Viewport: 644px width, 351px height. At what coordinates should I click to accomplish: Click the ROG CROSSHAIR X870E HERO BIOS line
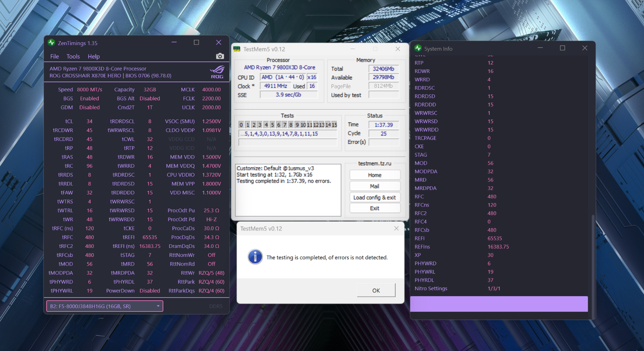(110, 76)
